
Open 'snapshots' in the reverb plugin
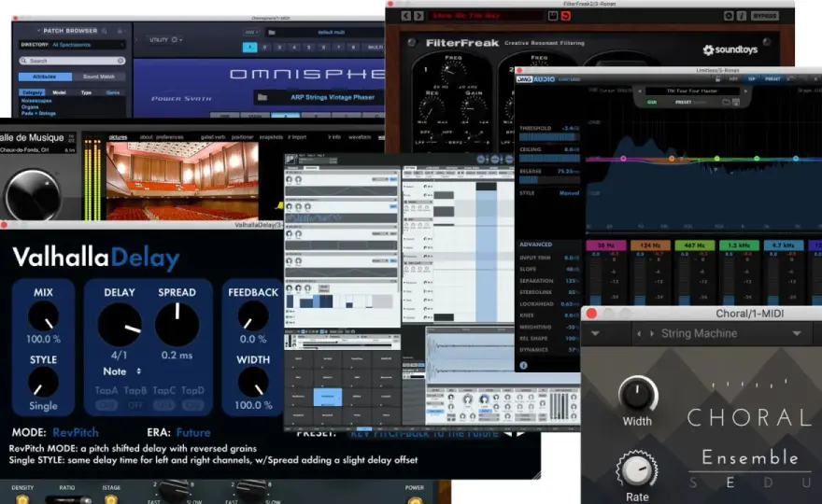pos(271,137)
